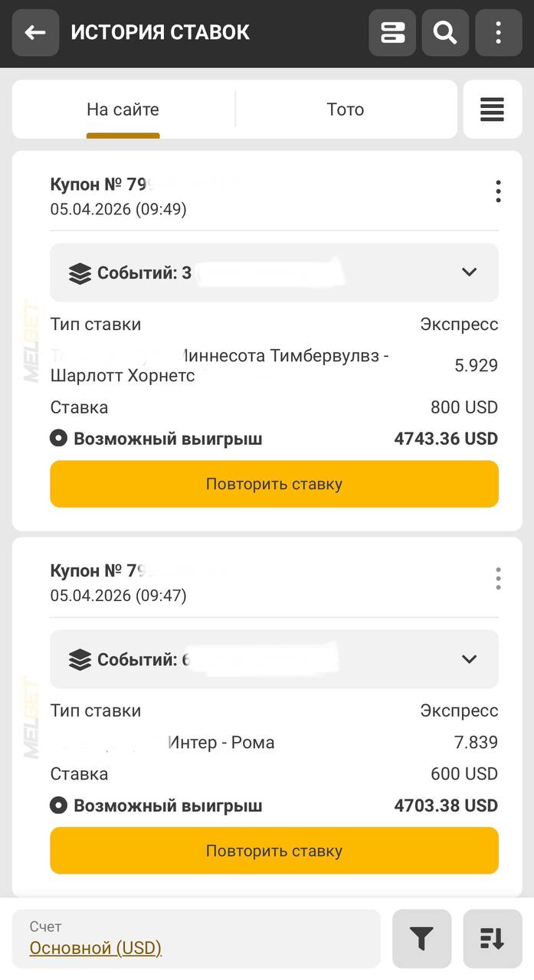Choose account via "Основной (USD)" selector
The width and height of the screenshot is (534, 980).
[x=96, y=948]
